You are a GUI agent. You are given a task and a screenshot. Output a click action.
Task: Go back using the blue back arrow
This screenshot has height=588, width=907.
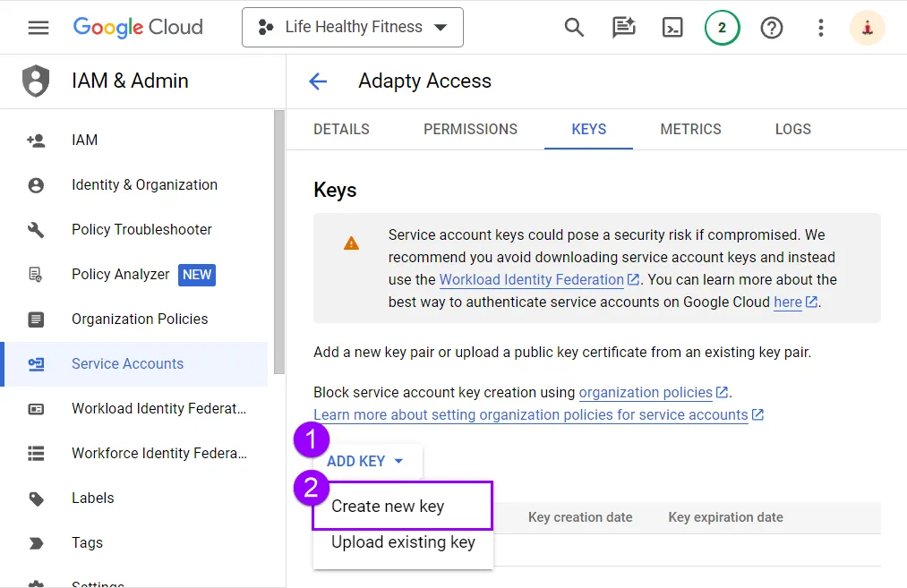(x=318, y=81)
